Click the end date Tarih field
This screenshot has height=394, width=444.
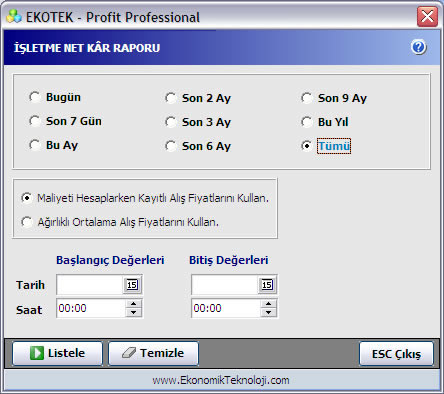point(225,285)
